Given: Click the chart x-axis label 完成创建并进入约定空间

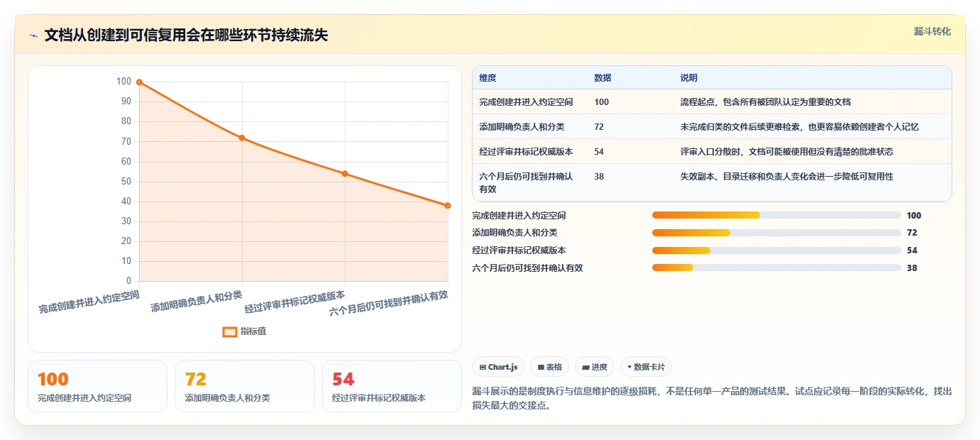Looking at the screenshot, I should pyautogui.click(x=89, y=302).
